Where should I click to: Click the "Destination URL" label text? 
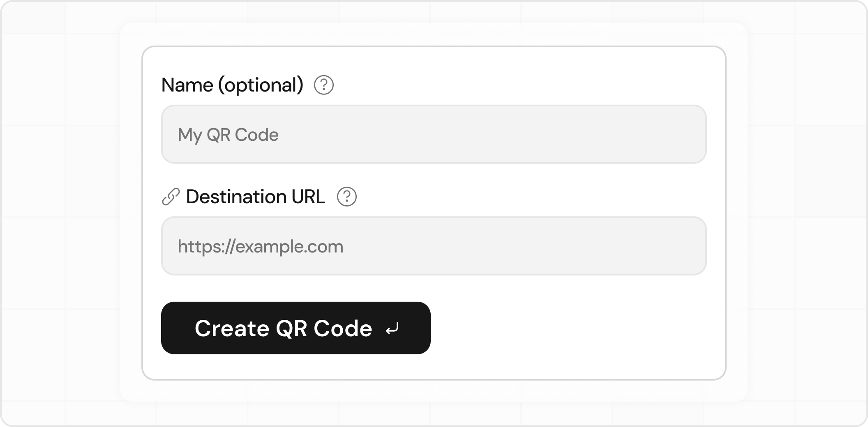click(x=255, y=197)
